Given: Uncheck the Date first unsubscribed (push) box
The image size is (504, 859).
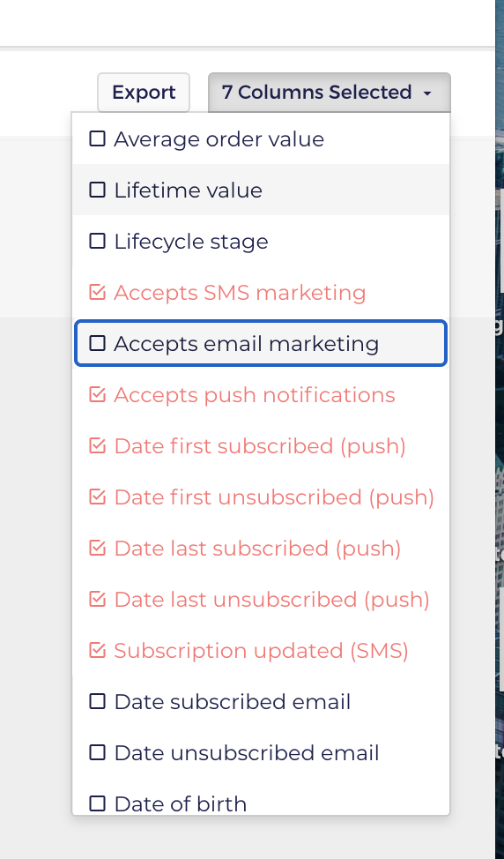Looking at the screenshot, I should [97, 497].
